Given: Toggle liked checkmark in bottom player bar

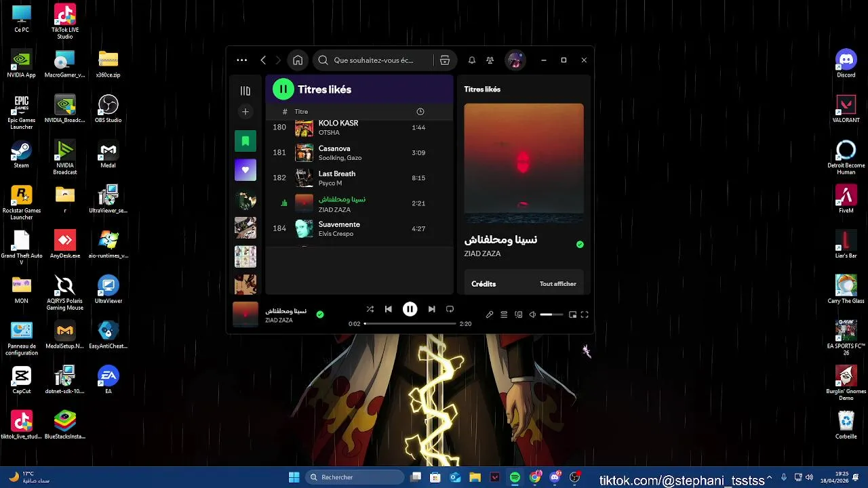Looking at the screenshot, I should pyautogui.click(x=320, y=314).
